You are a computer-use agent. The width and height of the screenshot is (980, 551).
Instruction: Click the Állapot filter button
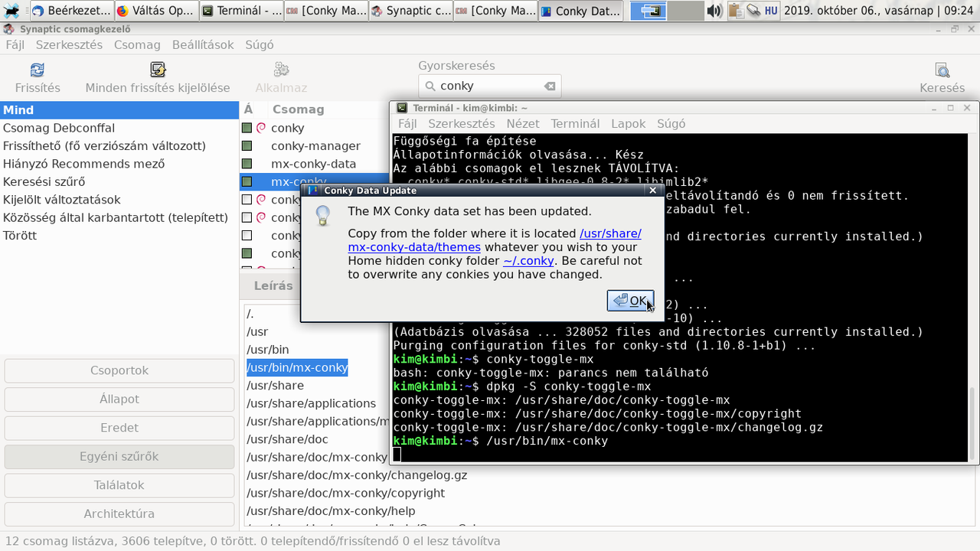[x=119, y=399]
